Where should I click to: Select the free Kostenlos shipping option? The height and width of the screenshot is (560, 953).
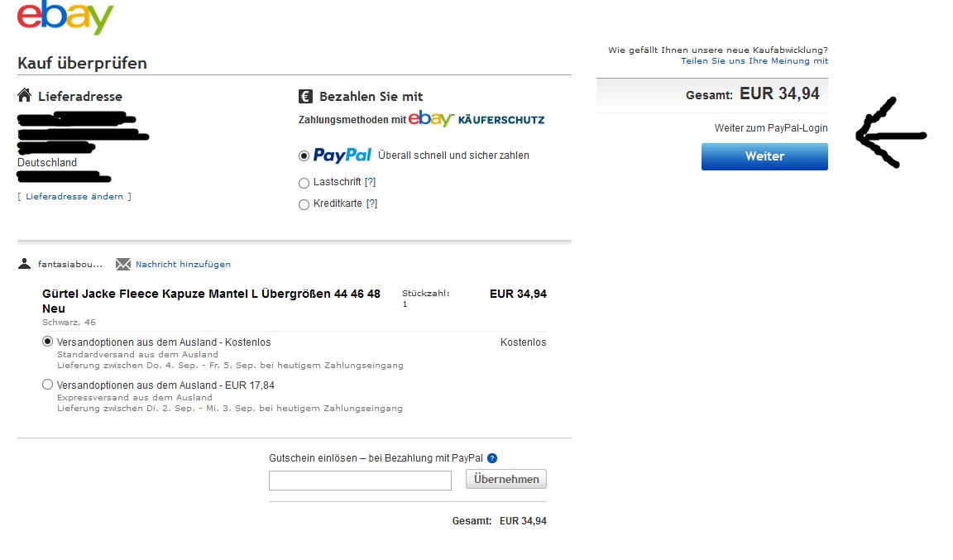(47, 342)
